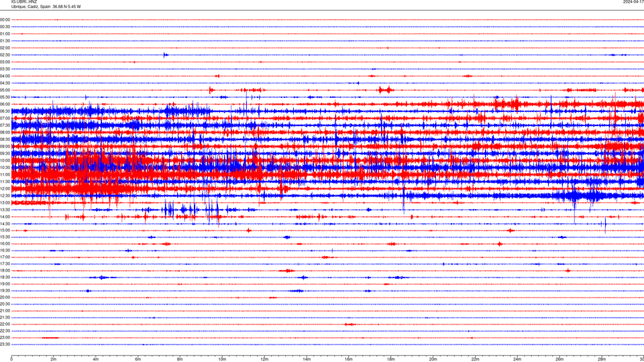Pick the '08:30' trace label
This screenshot has height=362, width=644.
[5, 139]
